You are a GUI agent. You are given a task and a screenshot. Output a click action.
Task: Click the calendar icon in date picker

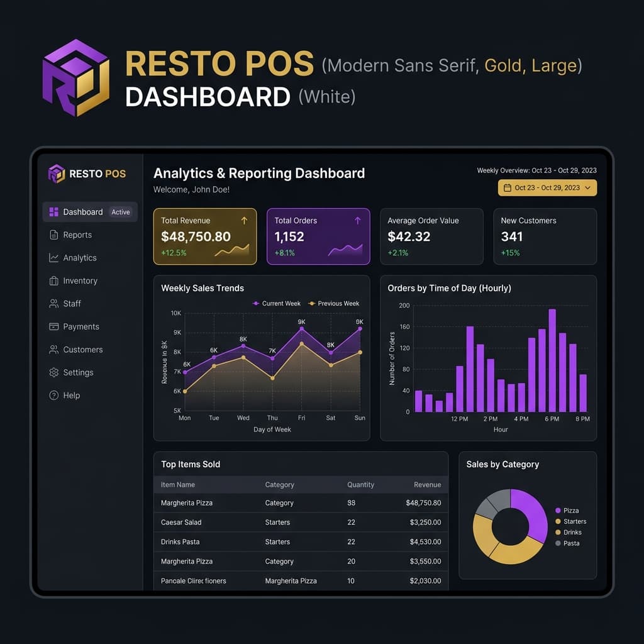(x=508, y=187)
